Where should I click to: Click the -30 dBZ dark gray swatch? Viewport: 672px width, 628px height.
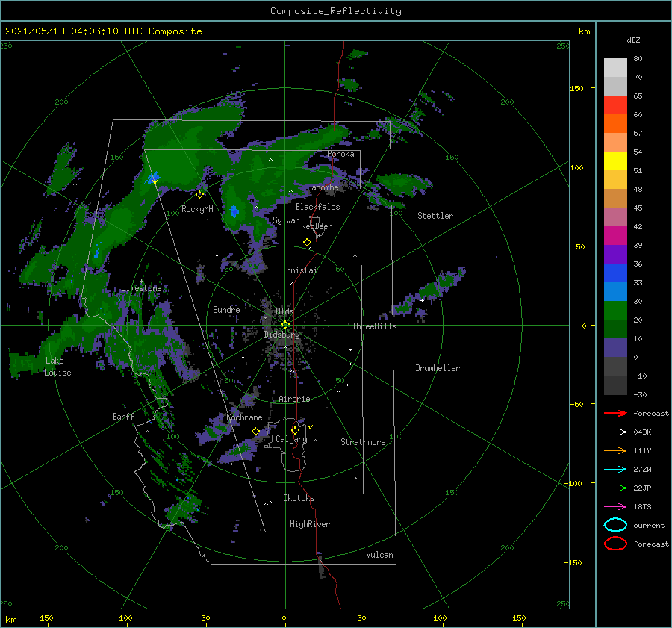[615, 385]
